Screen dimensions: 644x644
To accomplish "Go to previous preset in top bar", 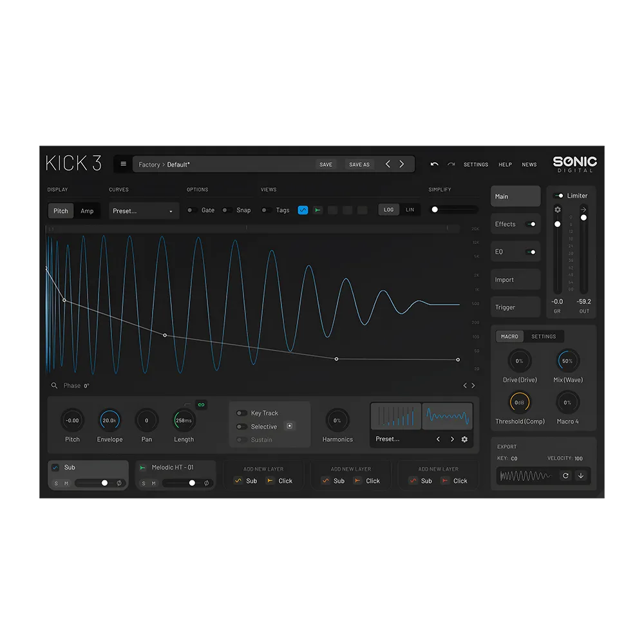I will point(388,164).
